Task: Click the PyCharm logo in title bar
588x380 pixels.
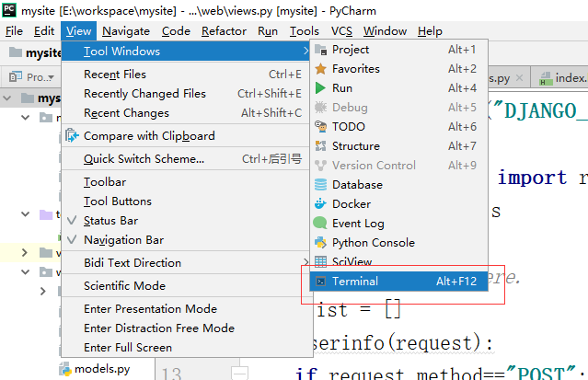Action: click(x=9, y=10)
